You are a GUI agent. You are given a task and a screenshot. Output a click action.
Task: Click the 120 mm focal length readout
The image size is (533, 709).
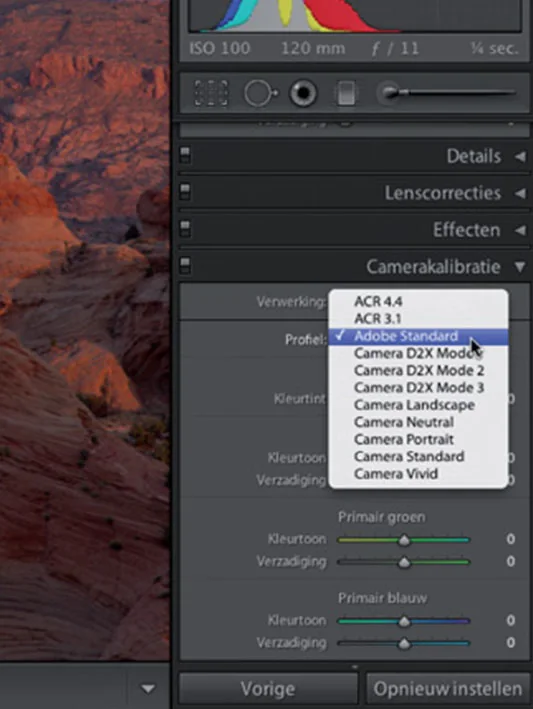coord(313,48)
